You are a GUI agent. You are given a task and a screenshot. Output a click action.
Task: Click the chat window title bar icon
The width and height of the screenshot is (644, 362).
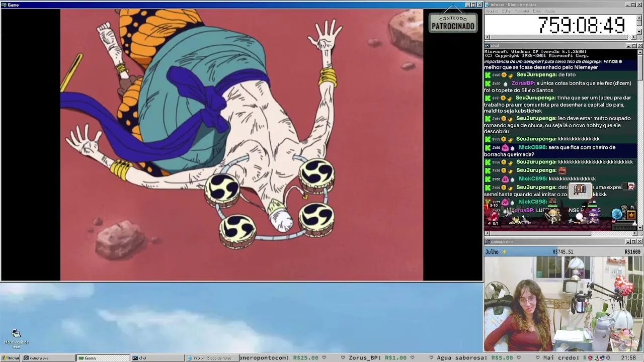point(488,46)
